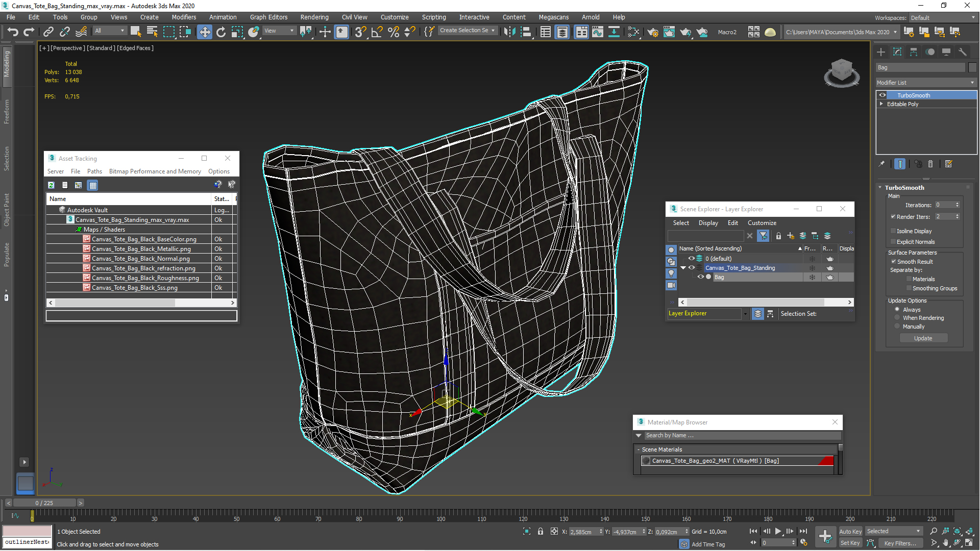This screenshot has width=980, height=551.
Task: Open Customize menu in Scene Explorer
Action: pyautogui.click(x=762, y=223)
